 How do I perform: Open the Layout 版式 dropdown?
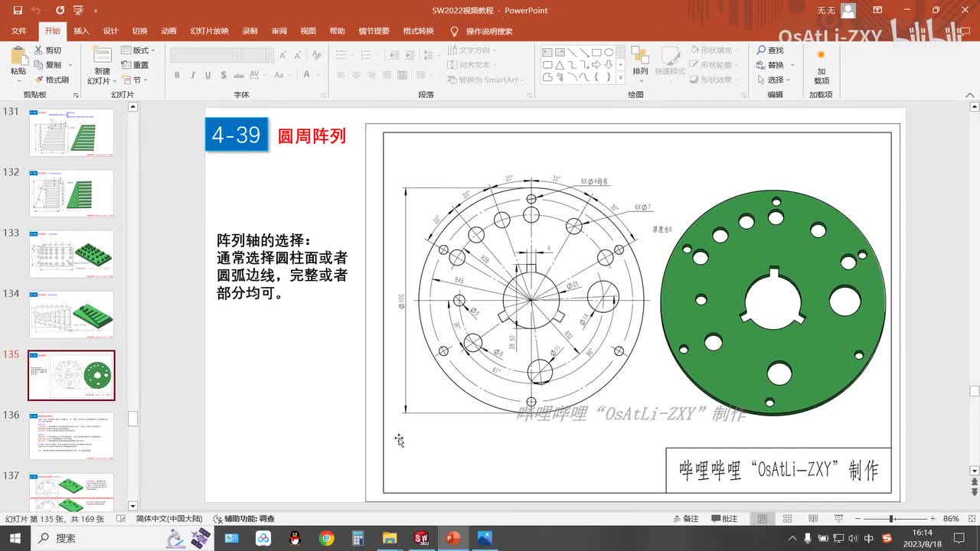139,51
